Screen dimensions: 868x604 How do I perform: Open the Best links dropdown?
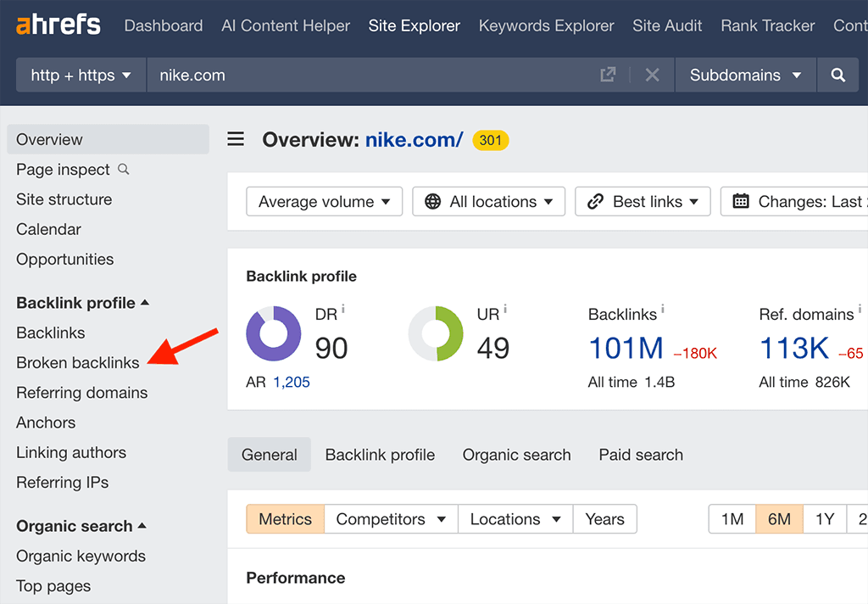643,201
